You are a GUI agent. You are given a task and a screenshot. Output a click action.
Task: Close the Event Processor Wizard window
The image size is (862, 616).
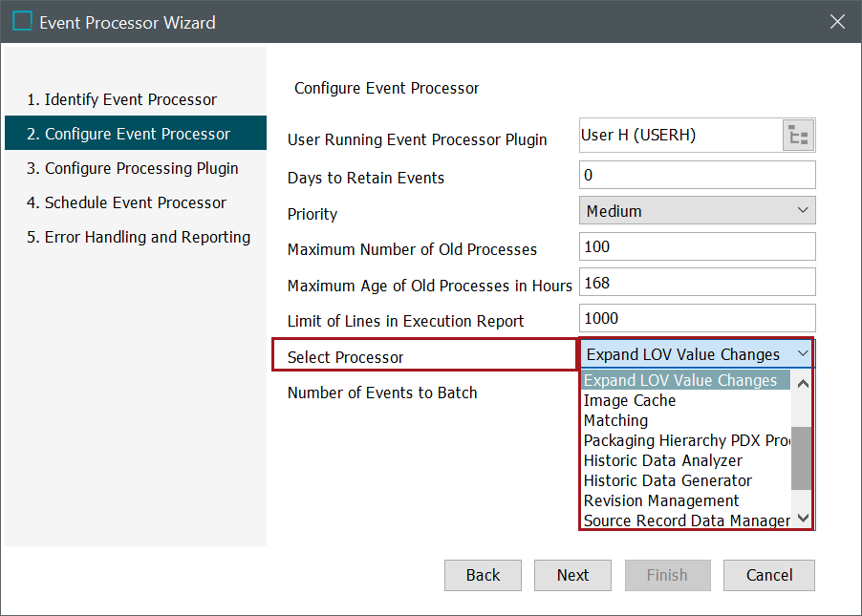pyautogui.click(x=837, y=21)
